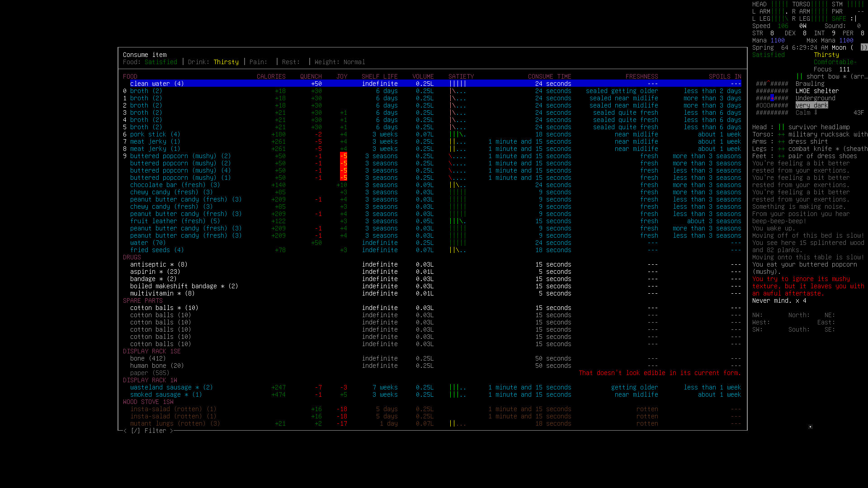Click the SPARE PARTS category heading
The height and width of the screenshot is (488, 868).
tap(142, 300)
